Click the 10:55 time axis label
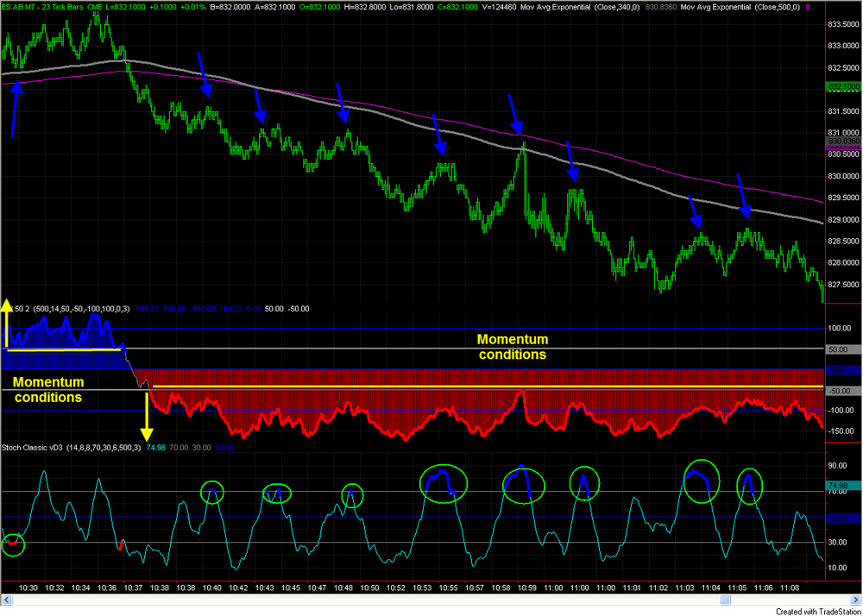Image resolution: width=863 pixels, height=616 pixels. pos(449,588)
